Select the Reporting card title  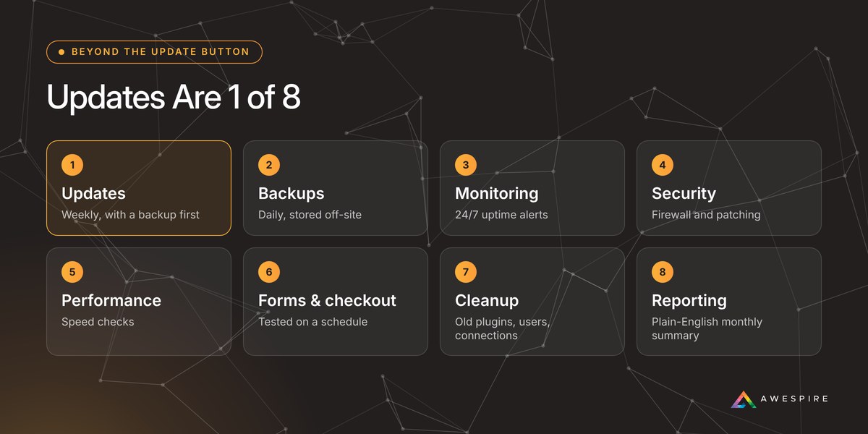pyautogui.click(x=689, y=301)
